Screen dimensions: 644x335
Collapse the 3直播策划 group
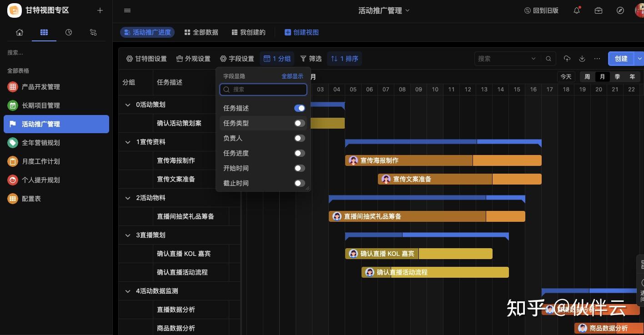tap(128, 235)
